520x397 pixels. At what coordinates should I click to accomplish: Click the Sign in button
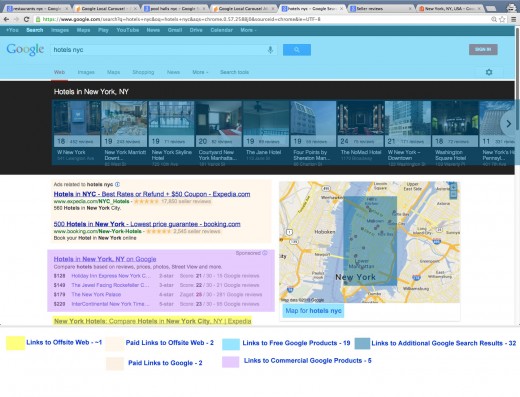pos(483,49)
